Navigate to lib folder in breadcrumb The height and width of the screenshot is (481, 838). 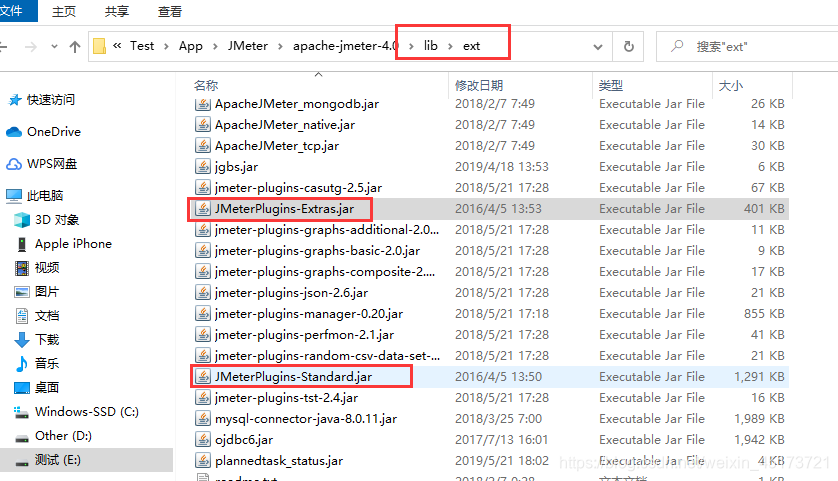pos(431,46)
